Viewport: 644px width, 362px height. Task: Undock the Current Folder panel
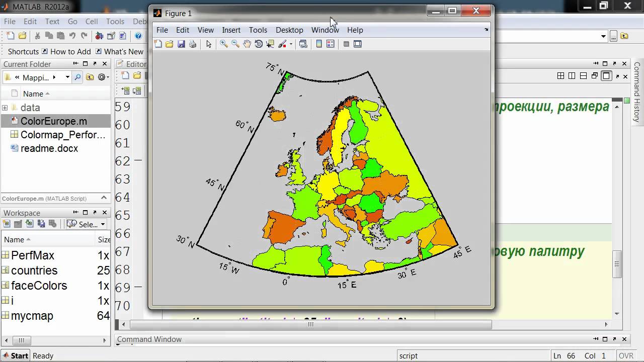pyautogui.click(x=95, y=64)
